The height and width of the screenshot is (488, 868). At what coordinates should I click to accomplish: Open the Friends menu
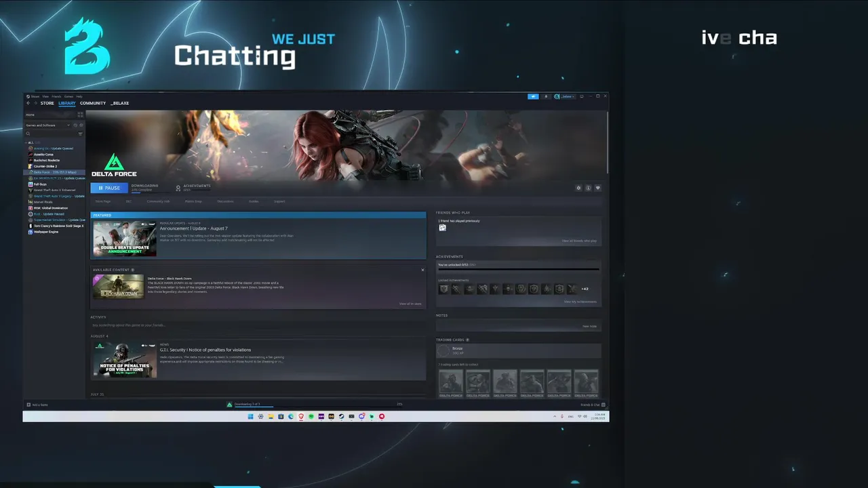pos(56,96)
